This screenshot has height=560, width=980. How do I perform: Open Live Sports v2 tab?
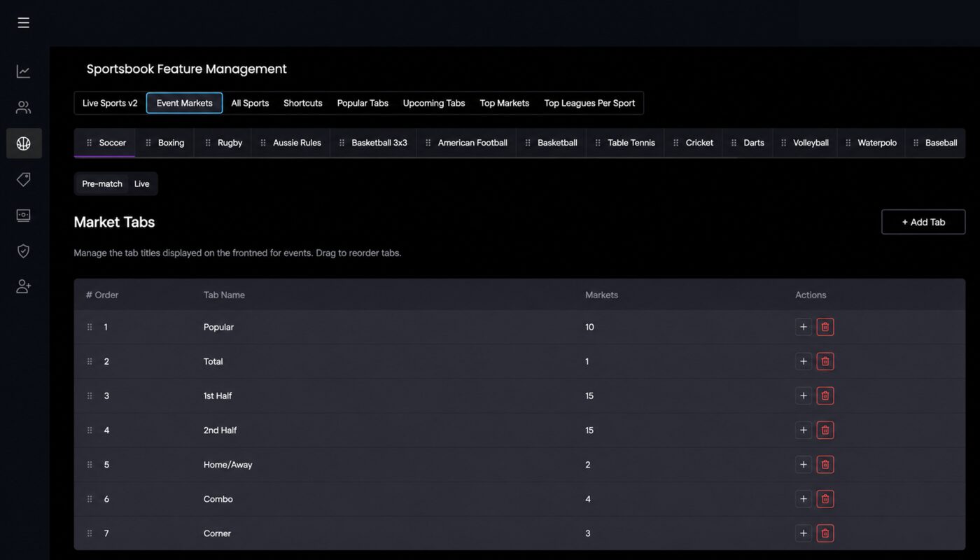(x=110, y=103)
